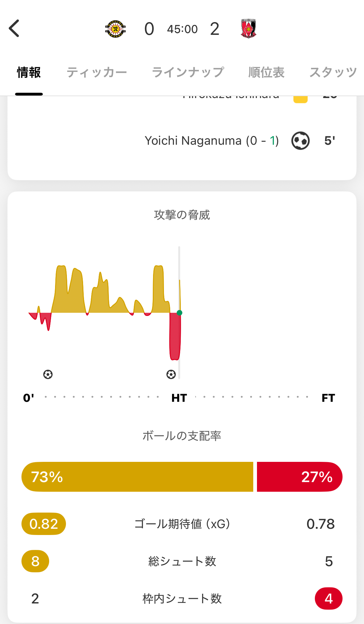Tap the 45:00 match clock

pos(182,29)
